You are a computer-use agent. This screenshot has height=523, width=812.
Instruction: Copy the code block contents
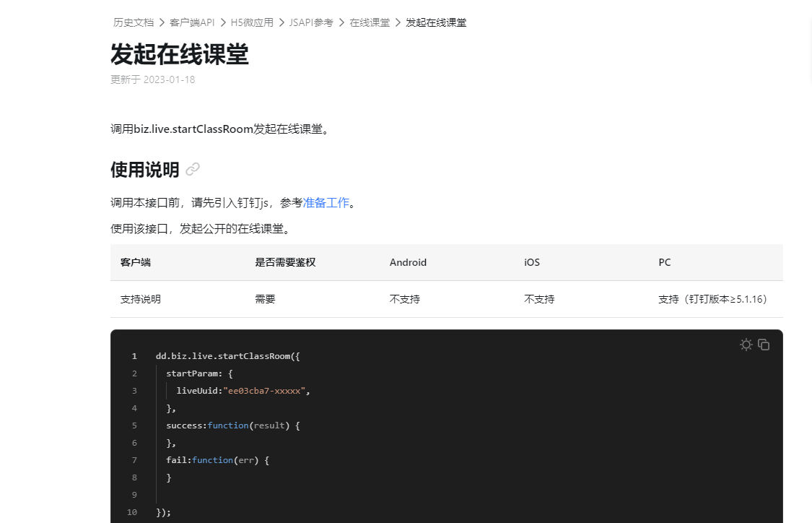pyautogui.click(x=764, y=345)
